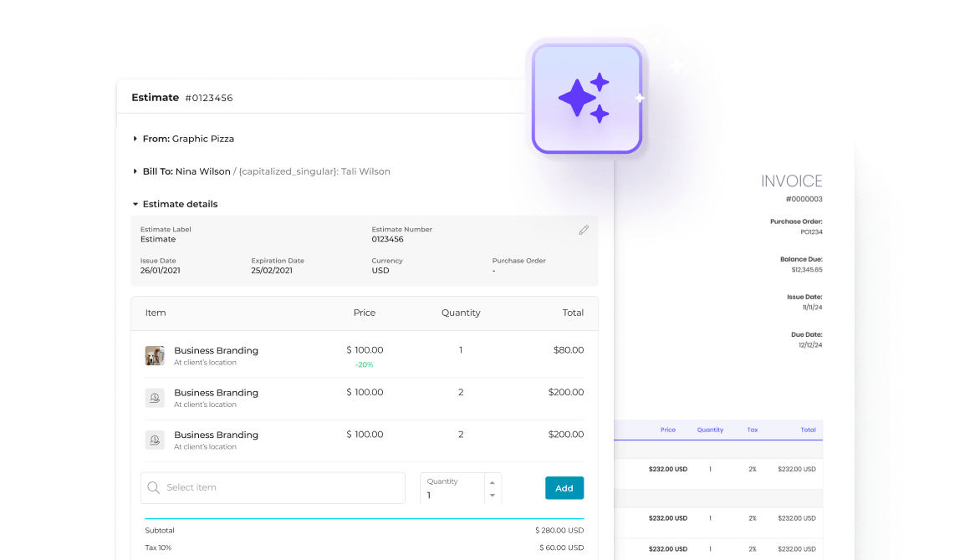Open the photo thumbnail of the first Business Branding item
Viewport: 970px width, 560px height.
pyautogui.click(x=155, y=356)
